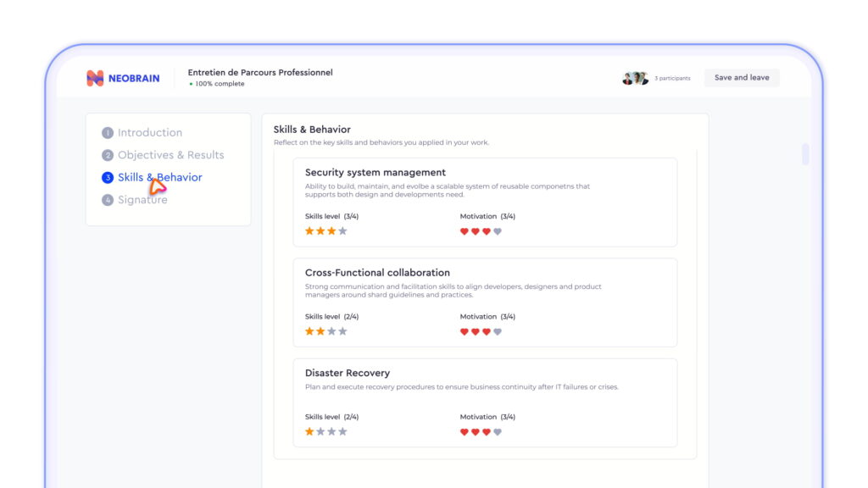
Task: Click the 100% complete progress indicator
Action: pyautogui.click(x=219, y=85)
